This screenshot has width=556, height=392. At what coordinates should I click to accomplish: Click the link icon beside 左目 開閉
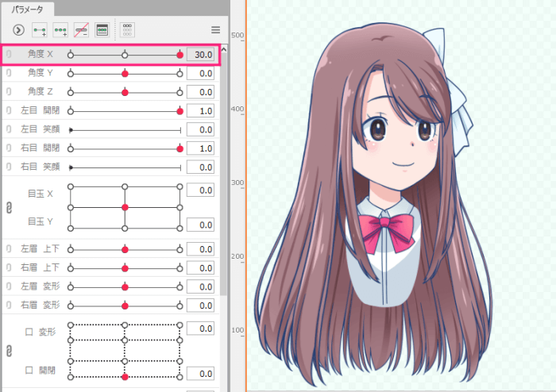click(x=9, y=110)
